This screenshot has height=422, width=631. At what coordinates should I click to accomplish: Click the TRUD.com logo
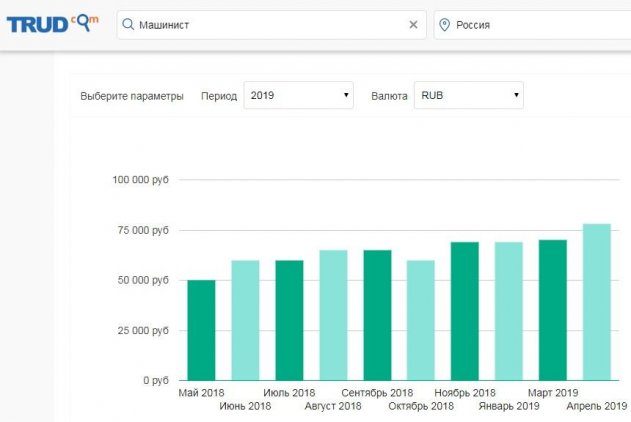[52, 24]
